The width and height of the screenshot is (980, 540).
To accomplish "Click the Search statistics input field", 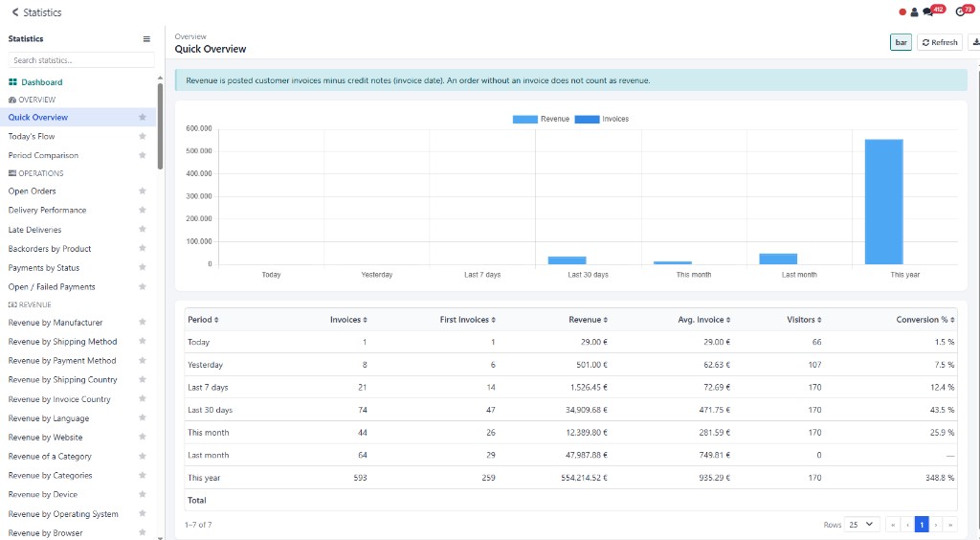I will (81, 60).
